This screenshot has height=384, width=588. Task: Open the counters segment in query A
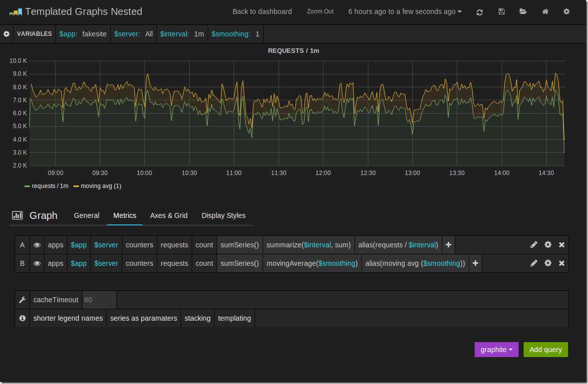click(139, 245)
